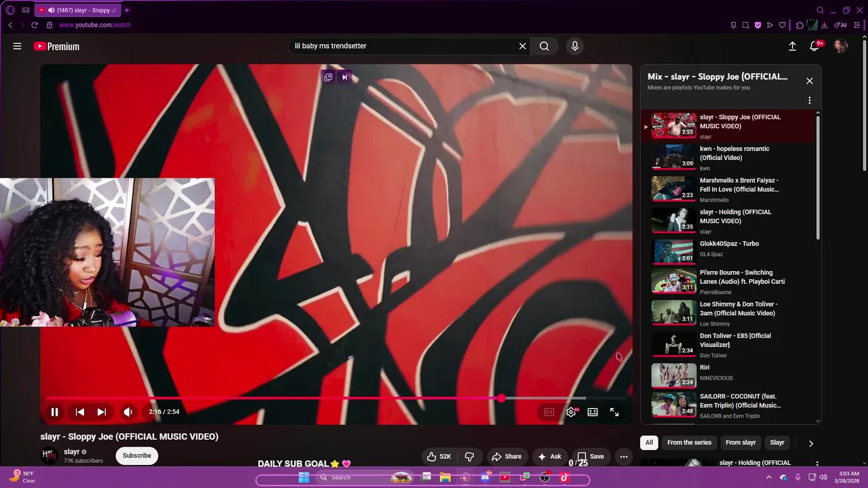Open options for the recommended slayr - Holding video
Image resolution: width=868 pixels, height=488 pixels.
(x=817, y=464)
